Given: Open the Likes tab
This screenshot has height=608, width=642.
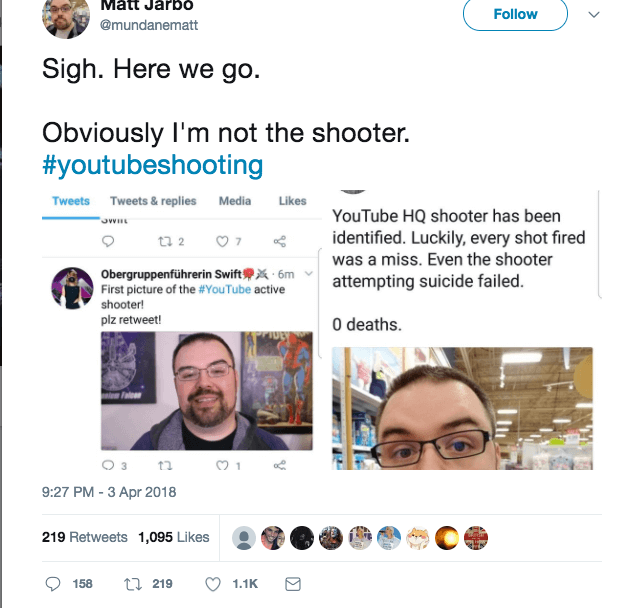Looking at the screenshot, I should (x=292, y=201).
